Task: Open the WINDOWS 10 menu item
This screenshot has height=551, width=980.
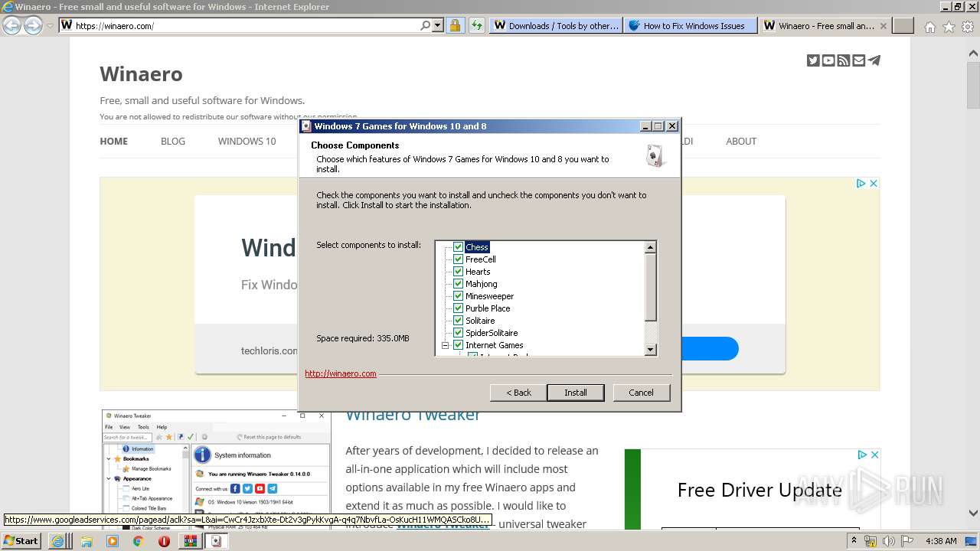Action: tap(247, 141)
